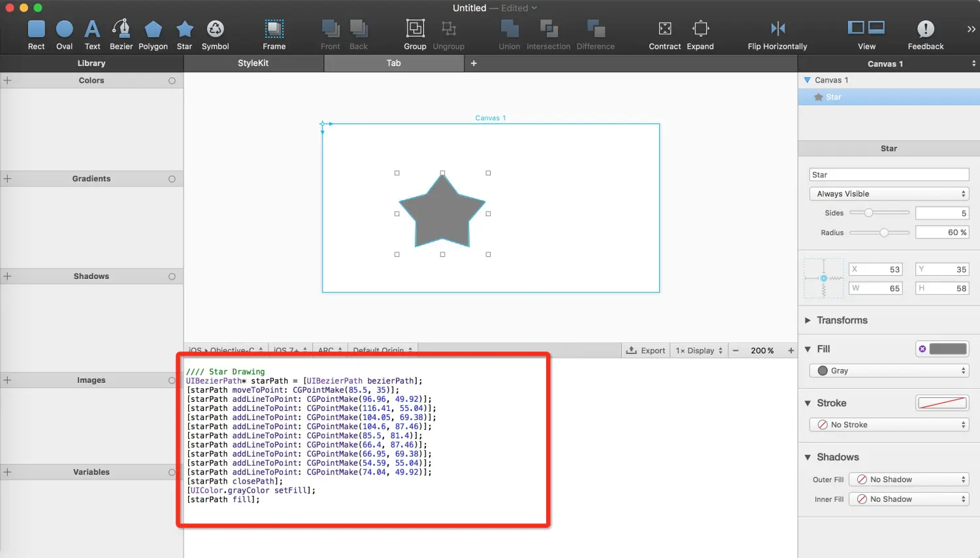The width and height of the screenshot is (980, 558).
Task: Click the Library panel header
Action: [x=91, y=63]
